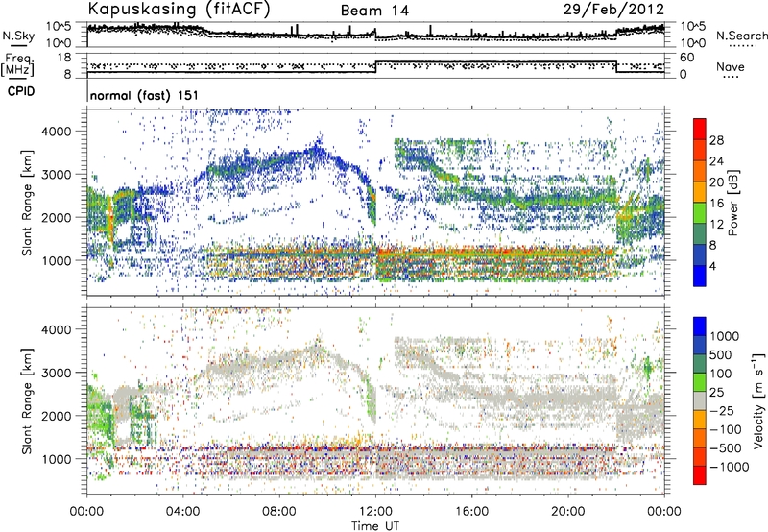This screenshot has width=768, height=532.
Task: Click the 'Freq. [MHz]' axis label
Action: pos(17,64)
